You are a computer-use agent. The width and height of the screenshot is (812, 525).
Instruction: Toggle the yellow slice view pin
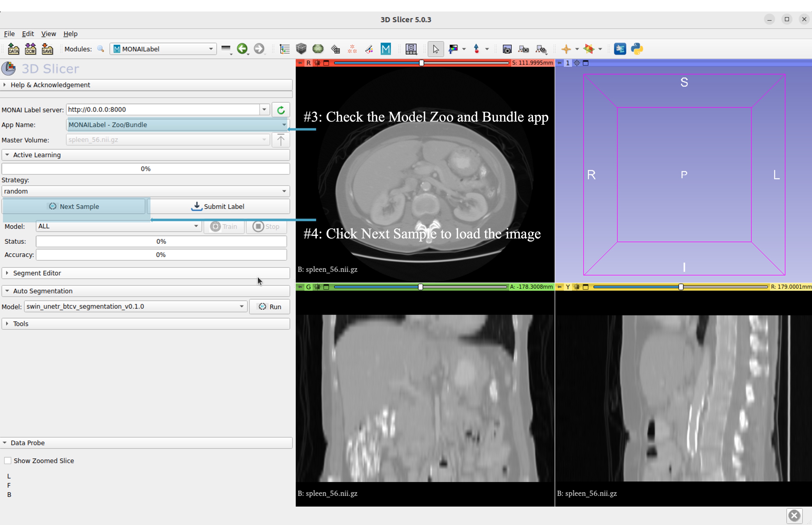pos(559,287)
